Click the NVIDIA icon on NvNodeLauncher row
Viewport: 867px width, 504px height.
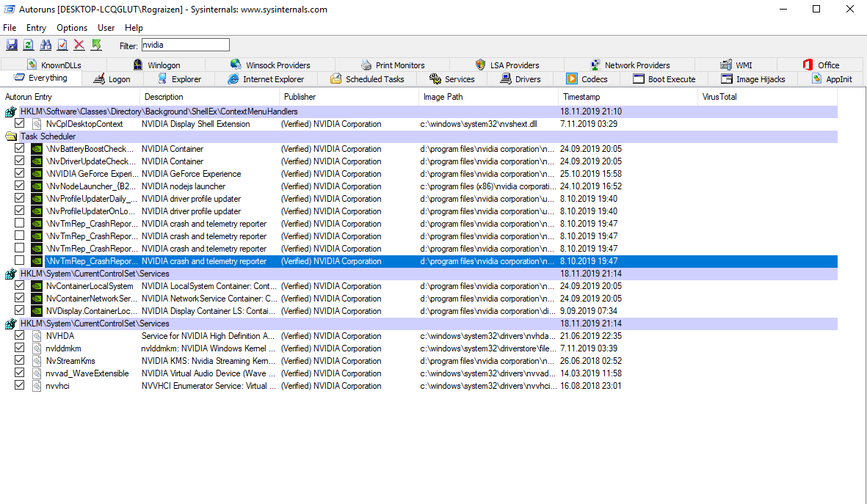click(x=37, y=186)
